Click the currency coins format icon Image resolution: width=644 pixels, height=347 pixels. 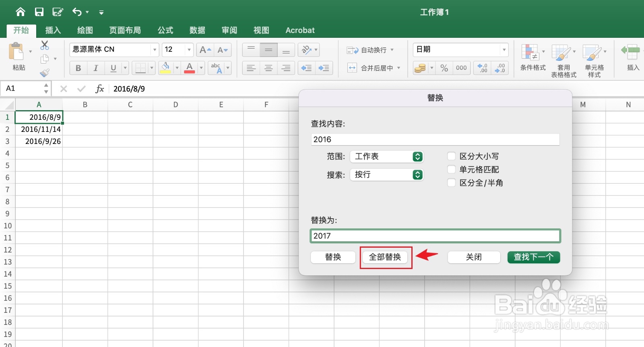coord(420,68)
